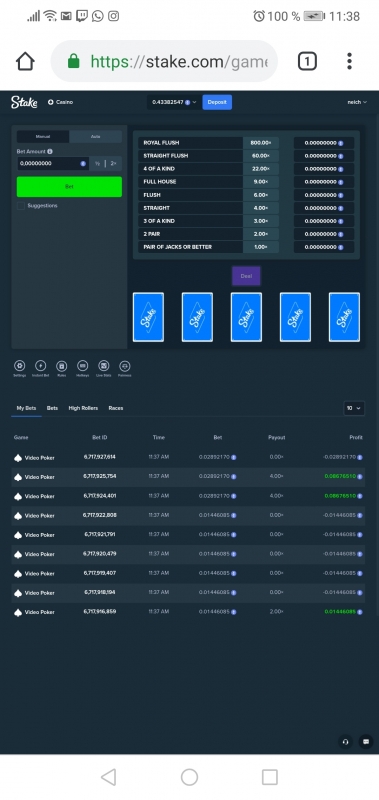Click the padlock icon in address bar
This screenshot has width=379, height=800.
[74, 62]
